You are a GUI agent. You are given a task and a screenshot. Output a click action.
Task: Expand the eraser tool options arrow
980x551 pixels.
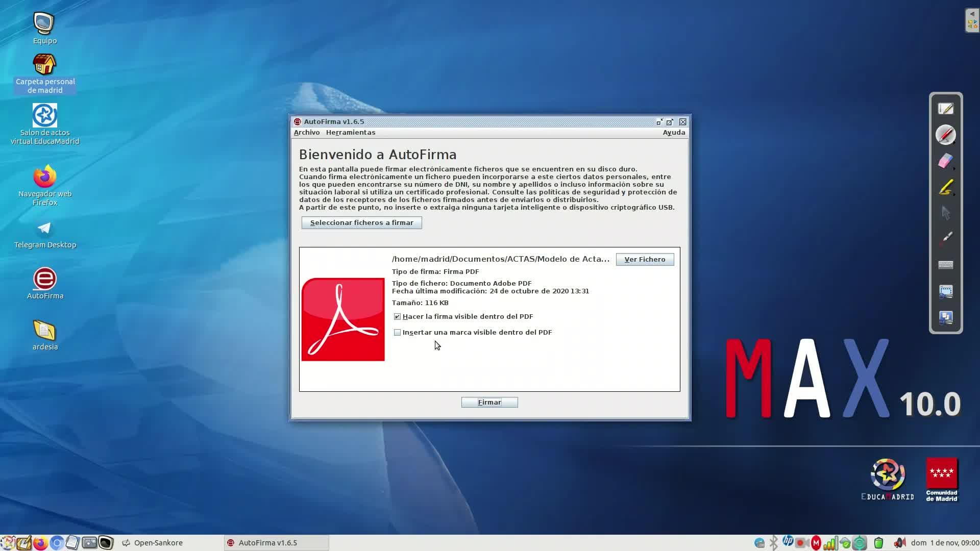[954, 168]
